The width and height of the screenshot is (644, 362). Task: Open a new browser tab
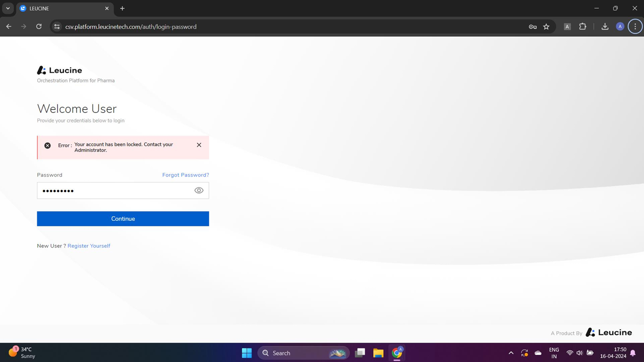(x=122, y=8)
